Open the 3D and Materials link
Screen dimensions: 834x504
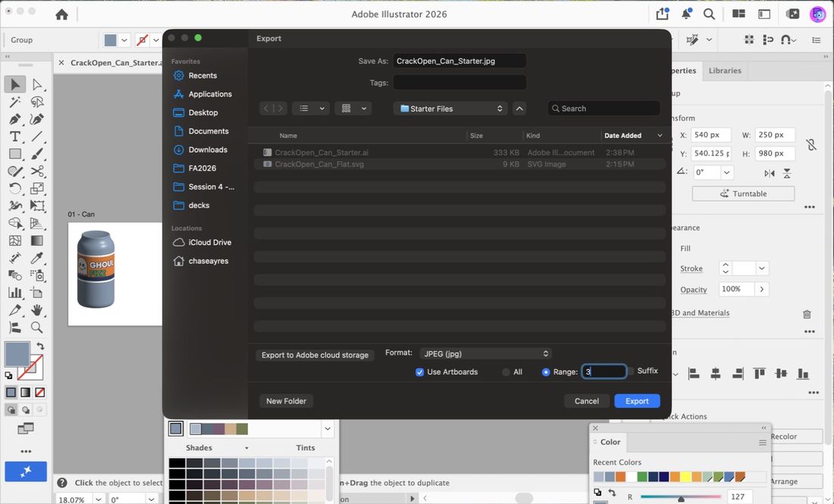coord(700,313)
